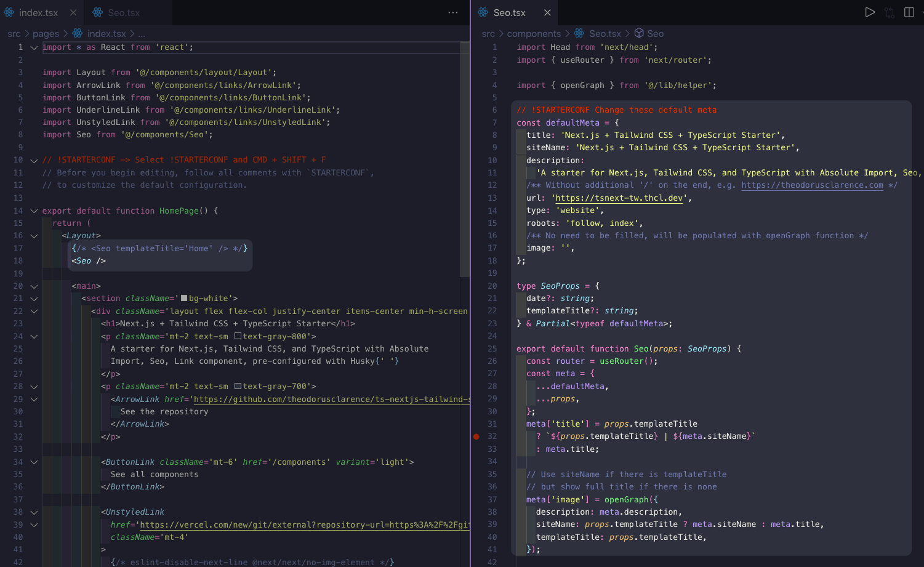The image size is (924, 567).
Task: Collapse the HomePage function at line 14
Action: point(34,211)
